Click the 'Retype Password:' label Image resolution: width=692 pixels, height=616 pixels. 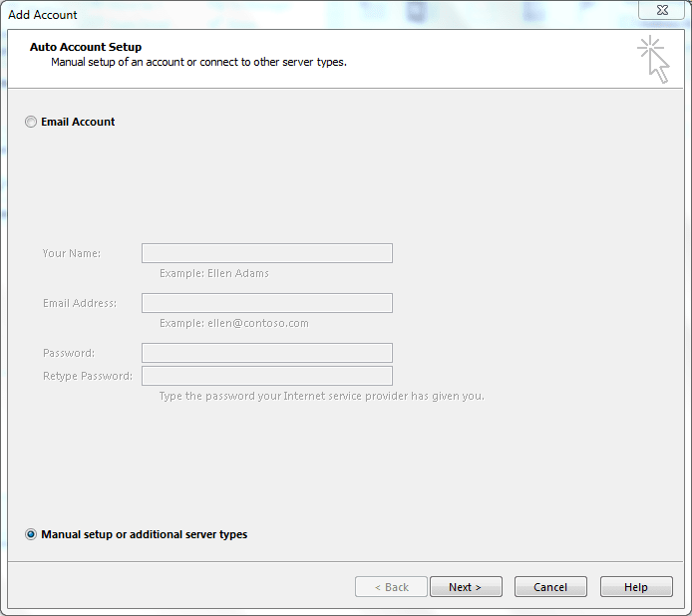(88, 376)
